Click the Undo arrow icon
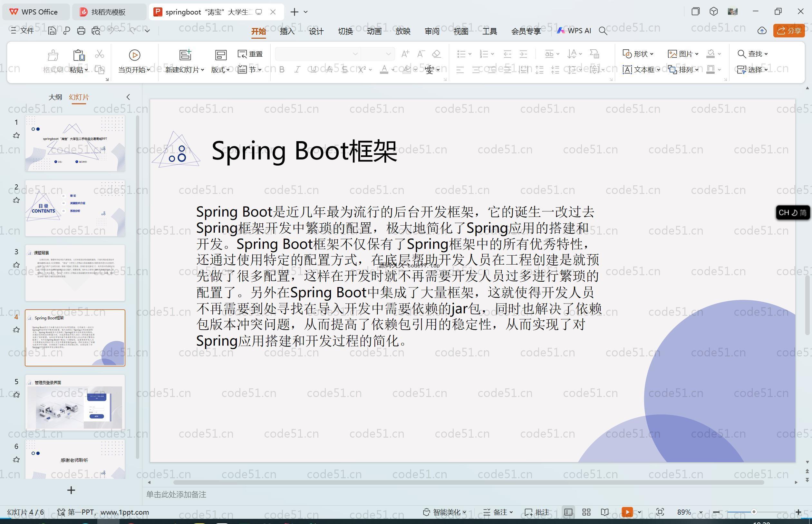The height and width of the screenshot is (524, 812). click(111, 31)
